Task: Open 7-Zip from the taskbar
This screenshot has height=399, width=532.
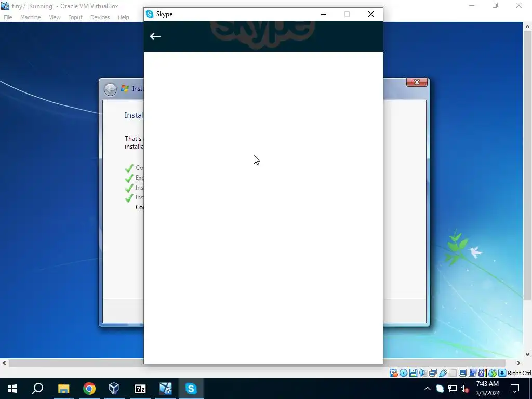Action: coord(140,389)
